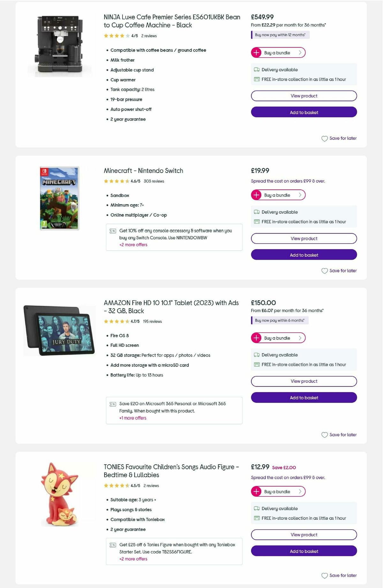Click the Minecraft game box thumbnail
The image size is (383, 588).
coord(59,197)
